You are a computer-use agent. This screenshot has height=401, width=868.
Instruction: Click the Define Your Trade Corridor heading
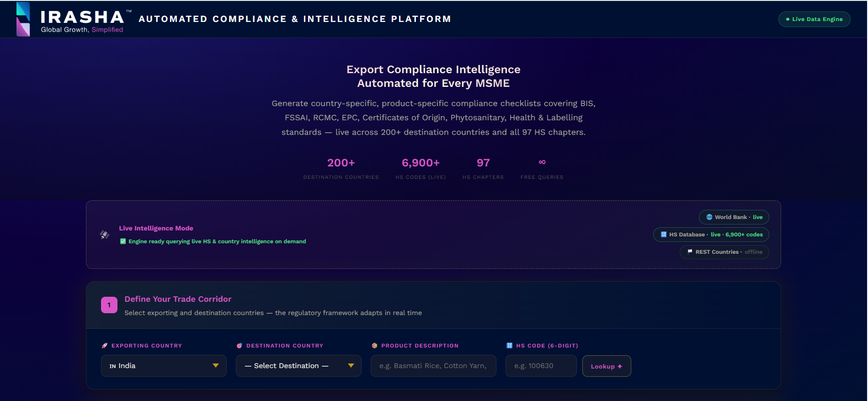click(x=178, y=299)
